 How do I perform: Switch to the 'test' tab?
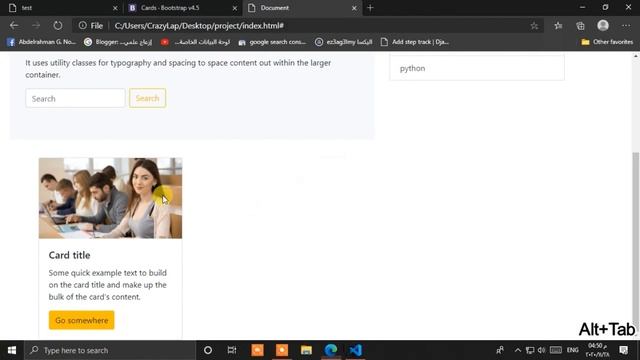pyautogui.click(x=61, y=8)
